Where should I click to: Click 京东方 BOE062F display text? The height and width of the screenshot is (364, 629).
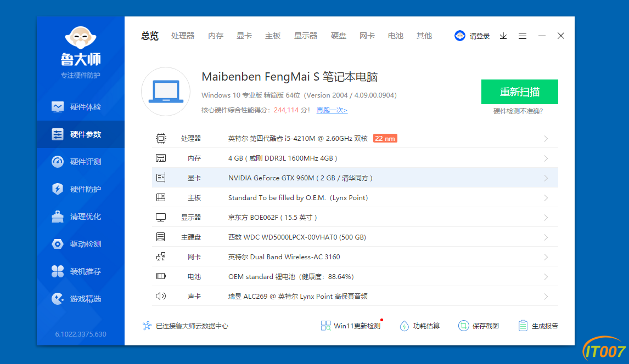coord(273,218)
